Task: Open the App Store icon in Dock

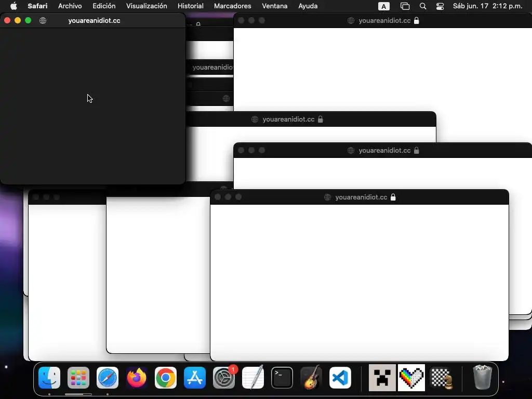Action: tap(195, 378)
